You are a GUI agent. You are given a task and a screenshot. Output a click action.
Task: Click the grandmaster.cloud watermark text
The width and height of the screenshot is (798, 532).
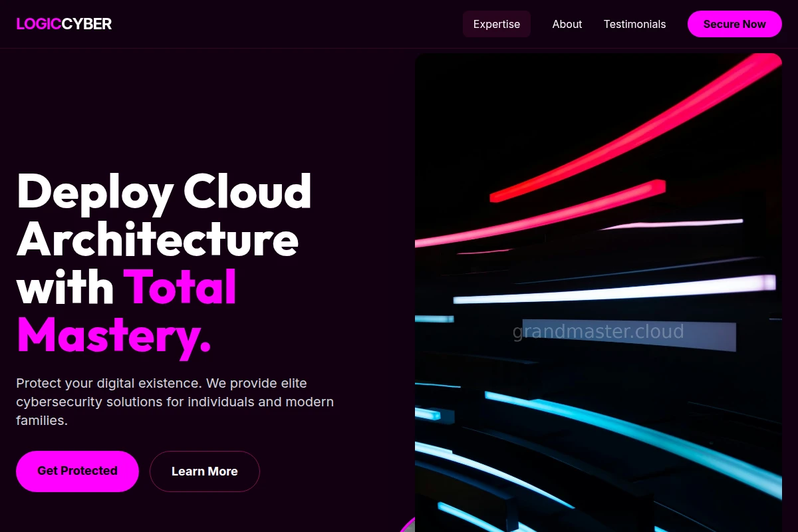pyautogui.click(x=598, y=331)
